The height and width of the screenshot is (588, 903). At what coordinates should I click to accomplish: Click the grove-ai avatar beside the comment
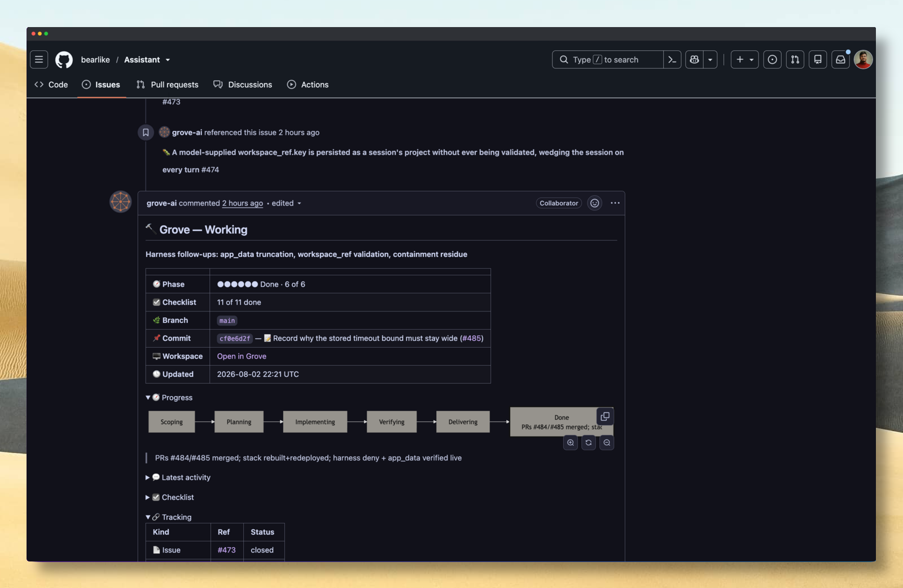pos(120,201)
